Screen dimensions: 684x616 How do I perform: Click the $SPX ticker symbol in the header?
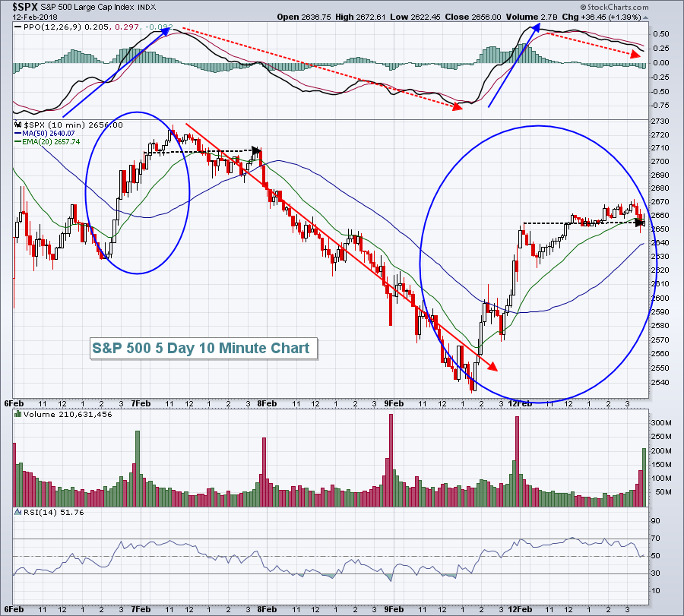[x=25, y=7]
